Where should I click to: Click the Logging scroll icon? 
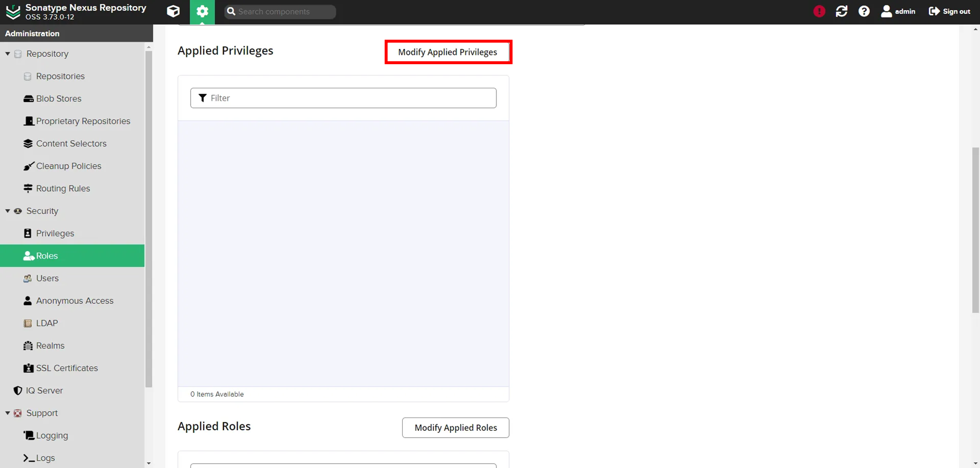(29, 435)
